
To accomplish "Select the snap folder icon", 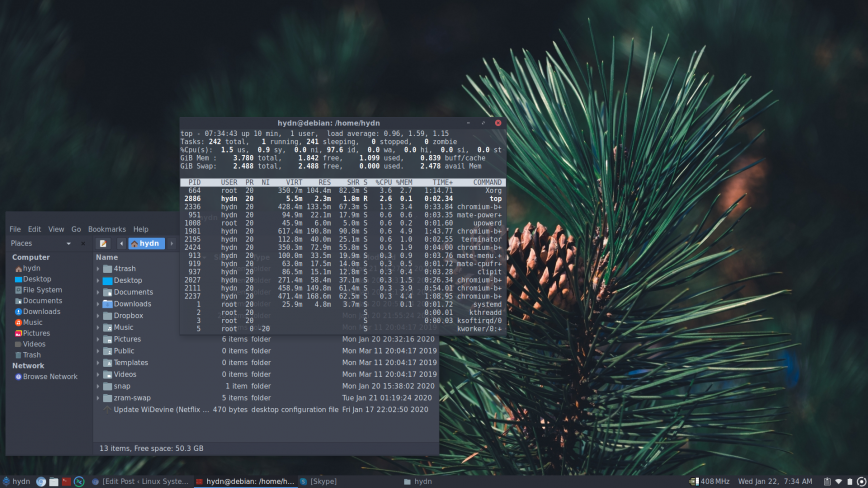I will tap(108, 386).
